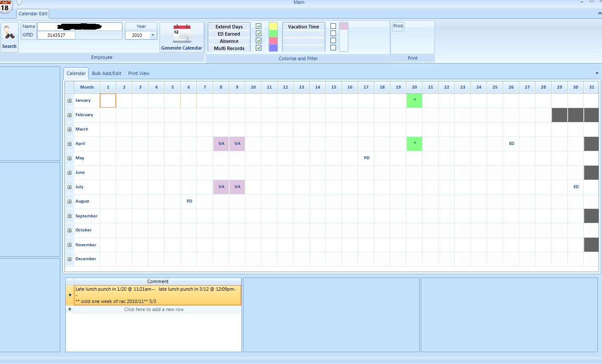
Task: Open the Print View tab
Action: [x=139, y=73]
